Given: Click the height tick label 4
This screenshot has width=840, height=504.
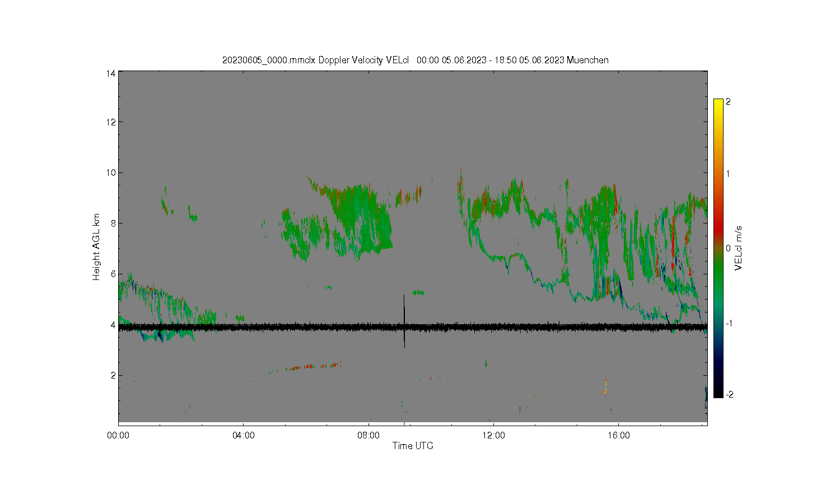Looking at the screenshot, I should [x=113, y=325].
